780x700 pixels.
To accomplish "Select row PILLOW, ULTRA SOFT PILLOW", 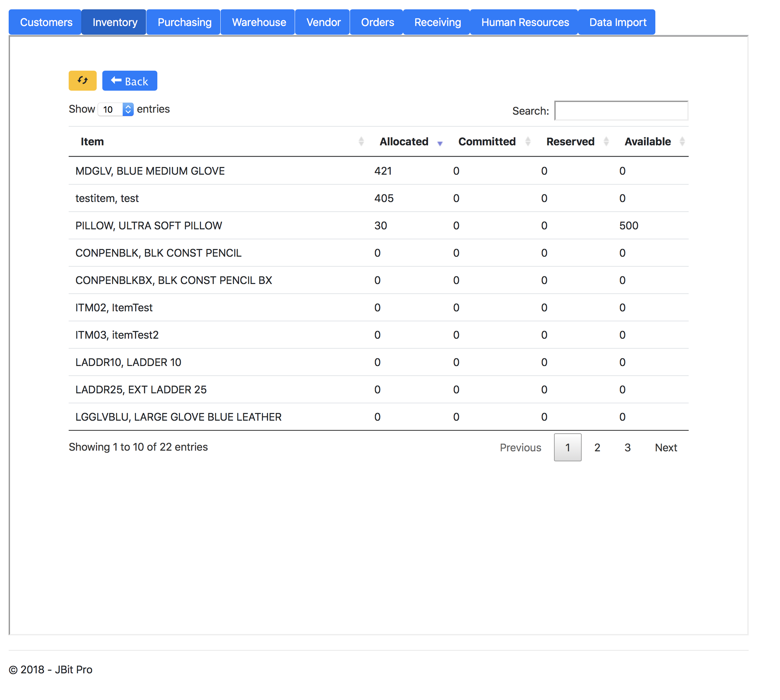I will (x=378, y=225).
